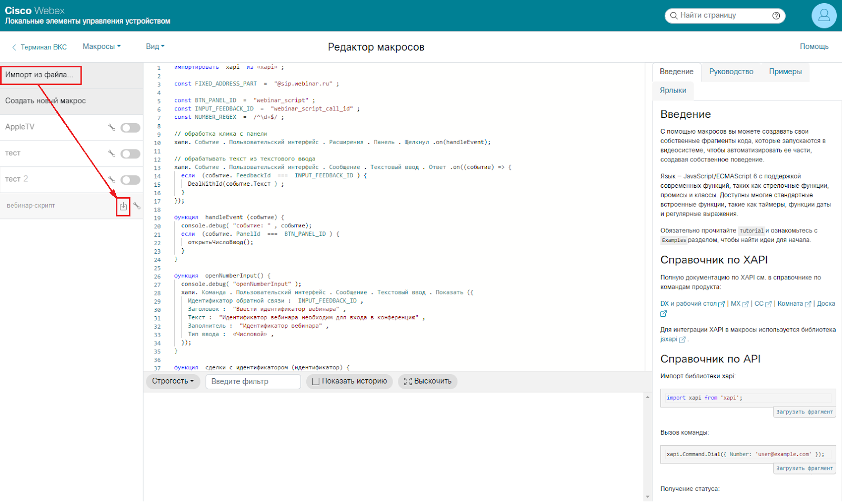Image resolution: width=842 pixels, height=504 pixels.
Task: Enable the тест 2 macro toggle
Action: (130, 180)
